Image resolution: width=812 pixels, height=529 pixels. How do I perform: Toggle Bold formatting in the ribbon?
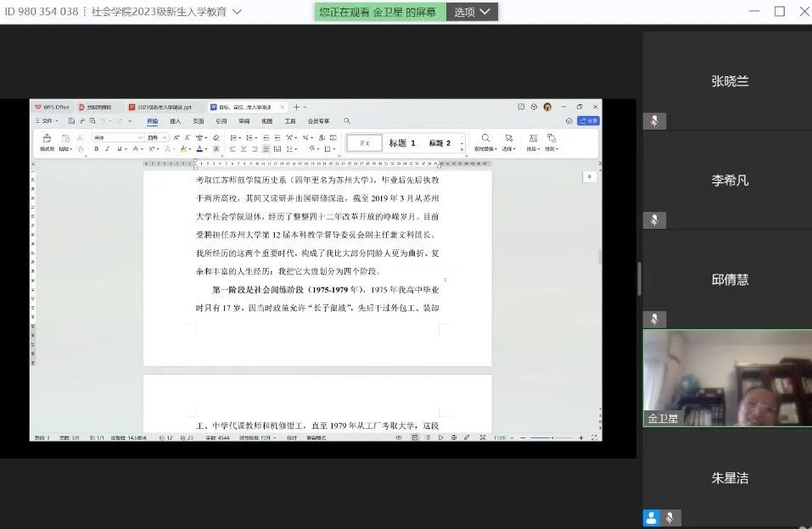tap(96, 149)
